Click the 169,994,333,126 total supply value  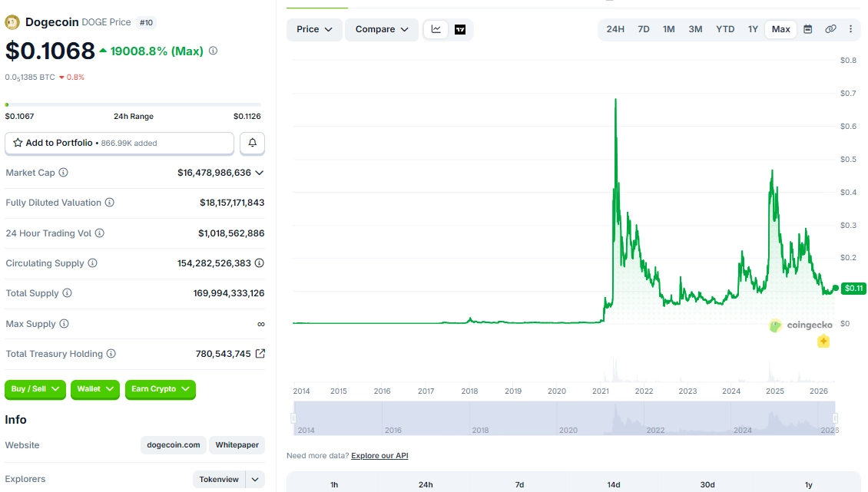point(229,292)
